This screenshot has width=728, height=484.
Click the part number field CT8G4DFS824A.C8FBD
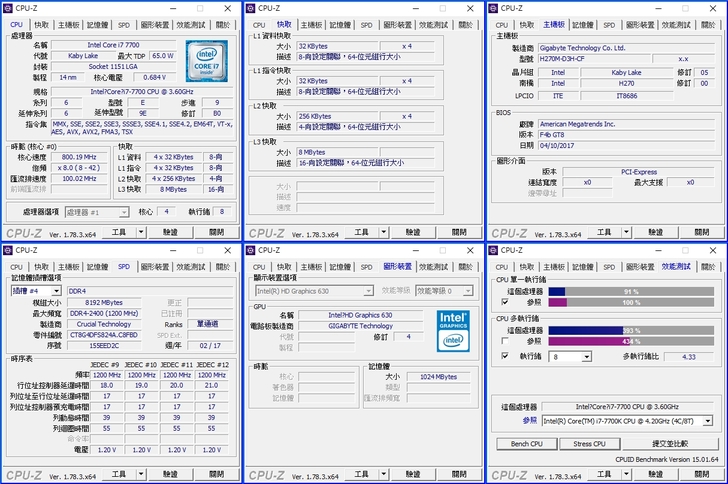tap(104, 335)
